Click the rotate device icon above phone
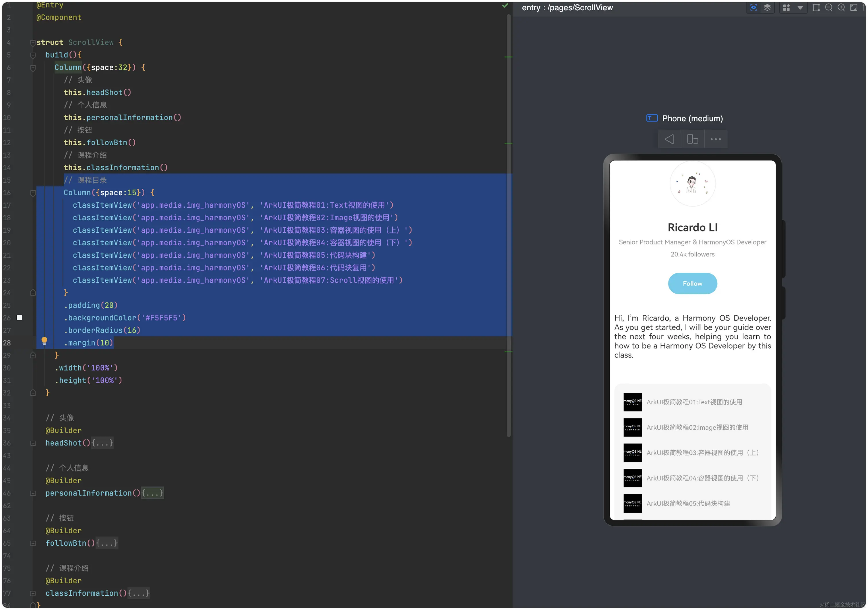Screen dimensions: 868x610 (x=693, y=139)
